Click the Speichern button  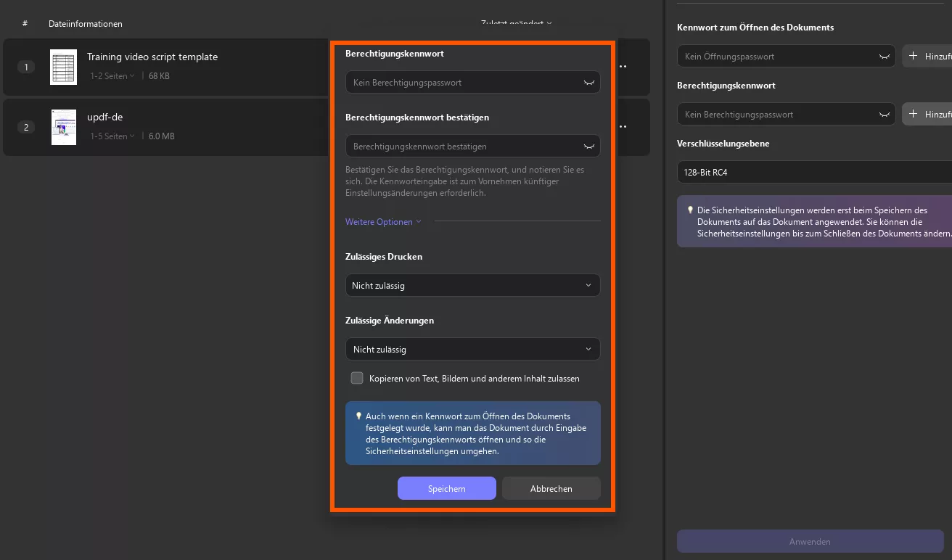pyautogui.click(x=446, y=488)
